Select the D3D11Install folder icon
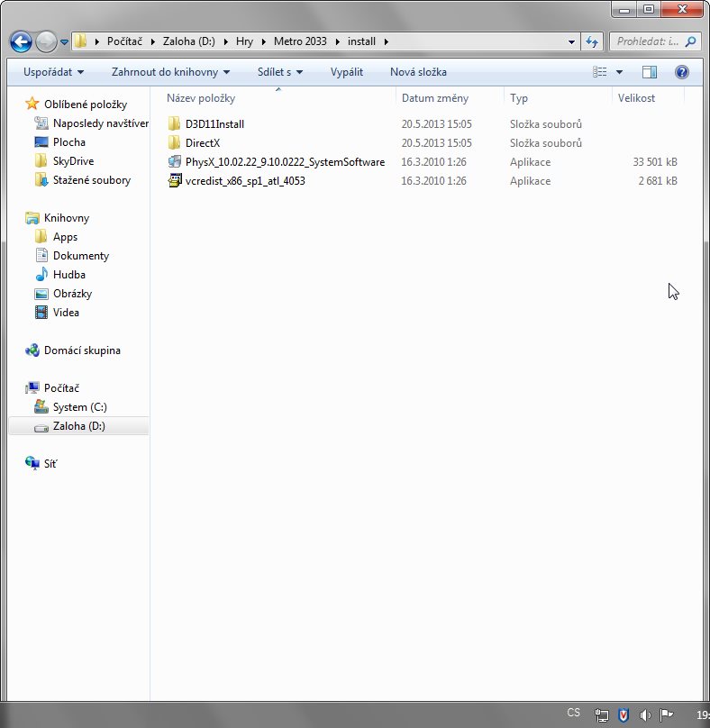The height and width of the screenshot is (728, 710). (175, 124)
